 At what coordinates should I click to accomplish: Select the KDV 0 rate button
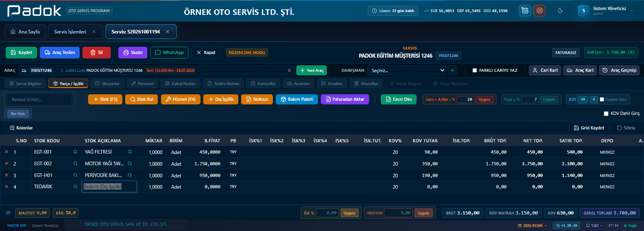(594, 100)
